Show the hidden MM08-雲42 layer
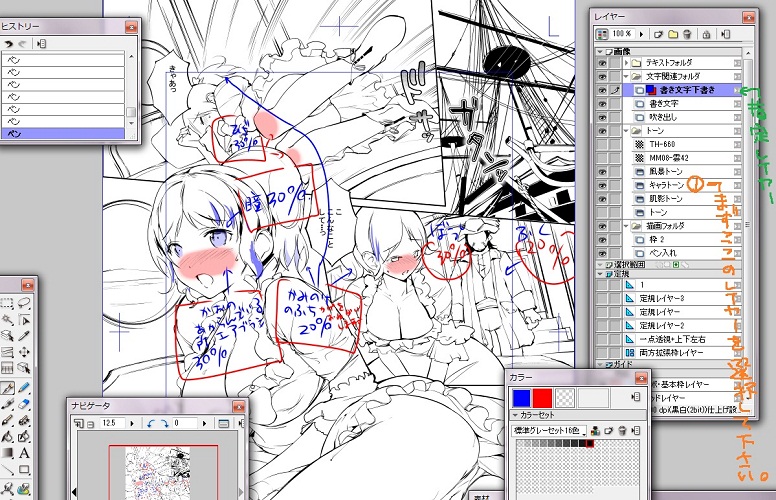The width and height of the screenshot is (776, 500). (602, 157)
